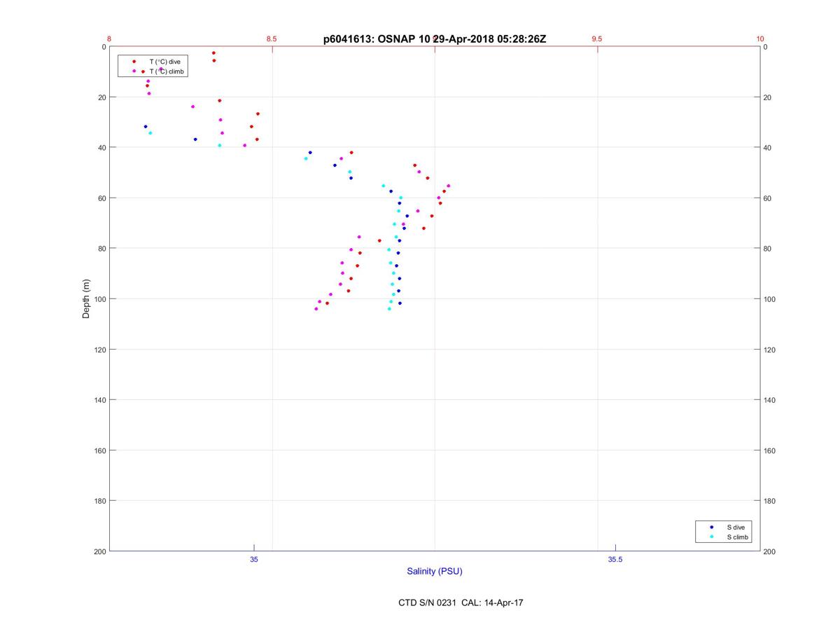
Task: Click the 120 tick on the right depth axis
Action: click(x=770, y=350)
